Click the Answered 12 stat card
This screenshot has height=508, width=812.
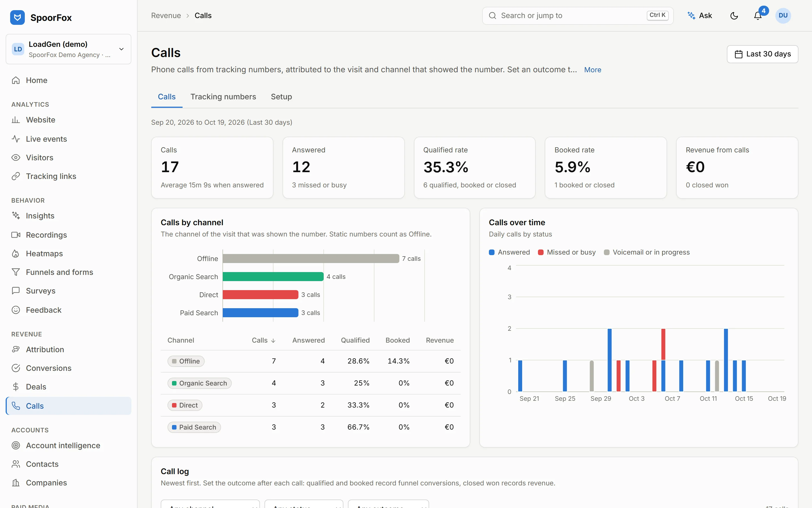click(344, 168)
